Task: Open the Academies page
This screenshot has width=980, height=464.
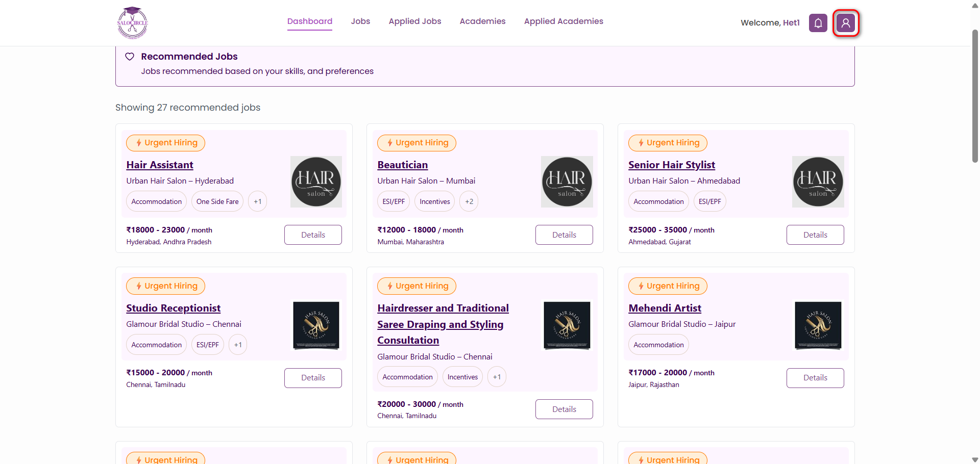Action: pos(482,21)
